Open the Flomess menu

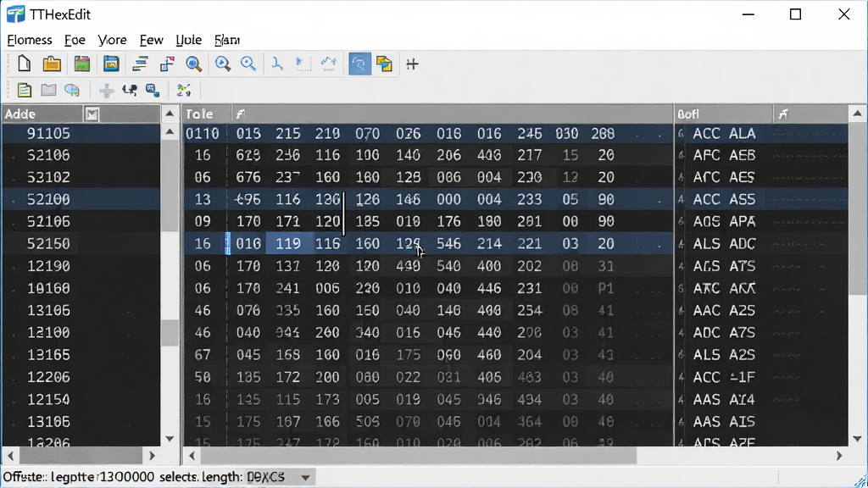[30, 40]
